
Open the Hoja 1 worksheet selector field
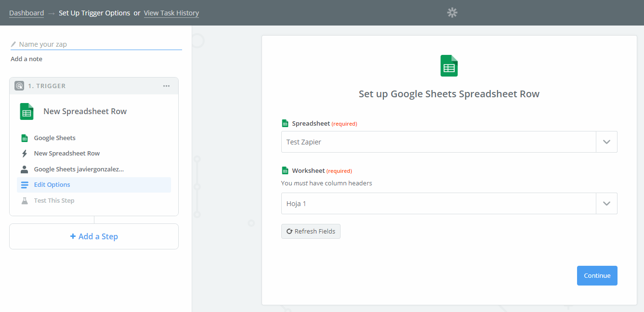pos(438,204)
